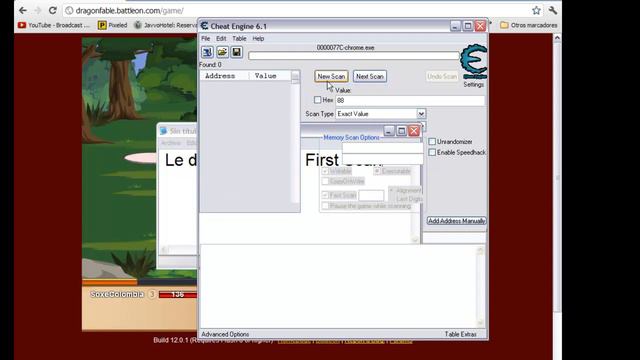Reload the page in Chrome
This screenshot has height=360, width=640.
[x=52, y=10]
